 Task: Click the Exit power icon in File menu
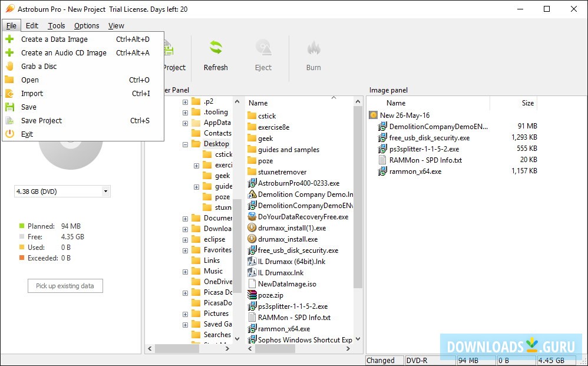click(11, 134)
